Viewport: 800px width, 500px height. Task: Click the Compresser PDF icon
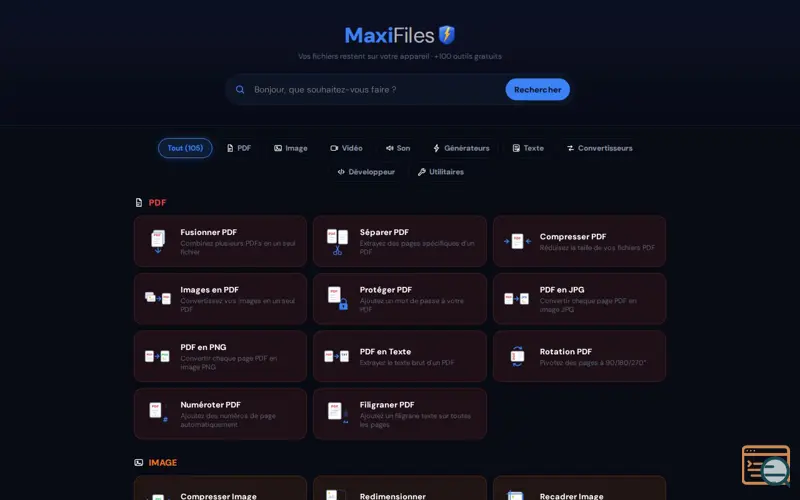pyautogui.click(x=517, y=241)
